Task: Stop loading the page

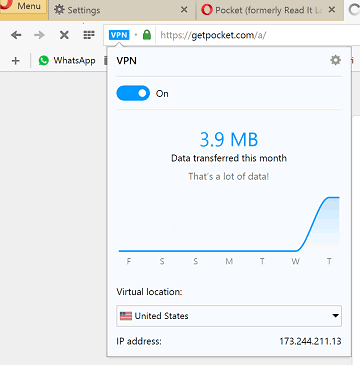Action: [64, 35]
